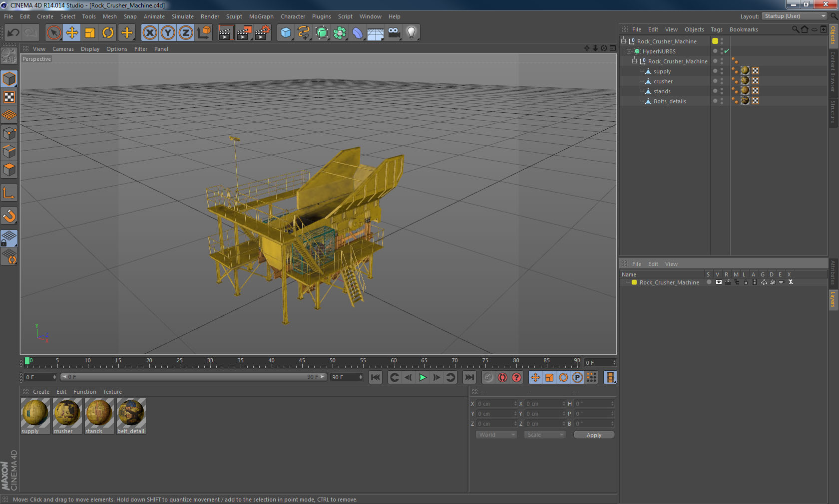Open Object Manager Tags menu
Image resolution: width=839 pixels, height=504 pixels.
click(x=717, y=29)
